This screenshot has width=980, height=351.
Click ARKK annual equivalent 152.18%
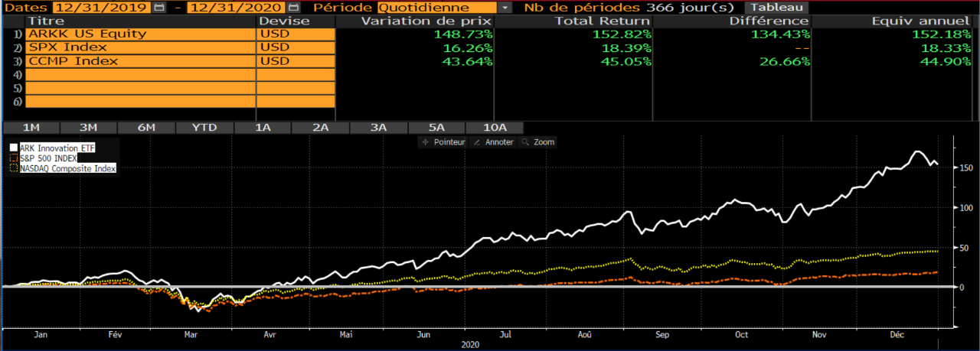point(942,34)
